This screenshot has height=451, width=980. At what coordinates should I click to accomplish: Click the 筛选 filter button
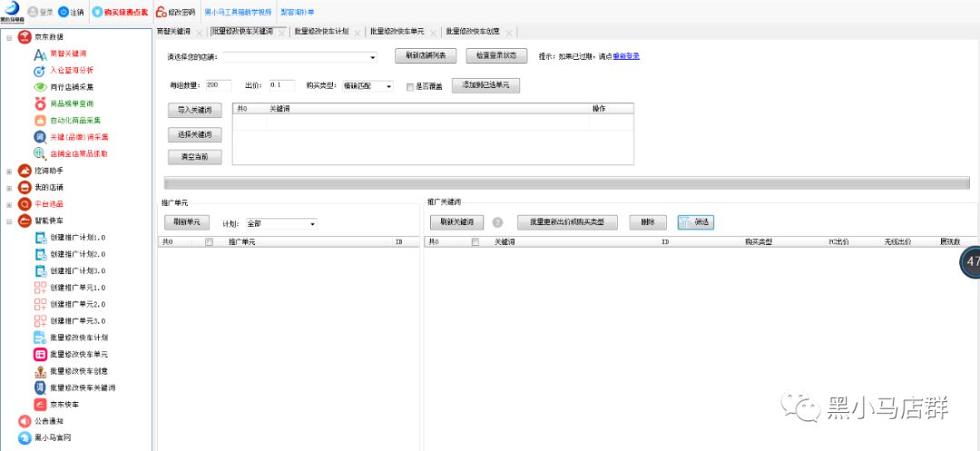[x=696, y=221]
